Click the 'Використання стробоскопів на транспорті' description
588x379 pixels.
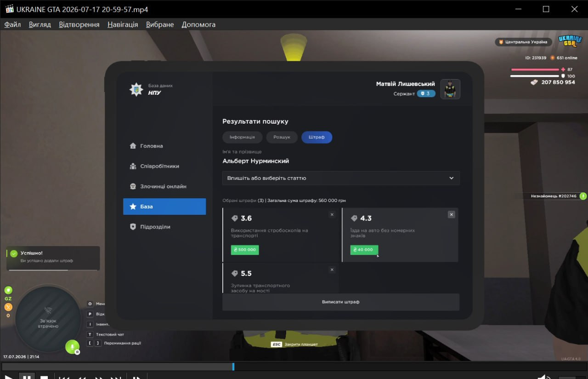(269, 233)
